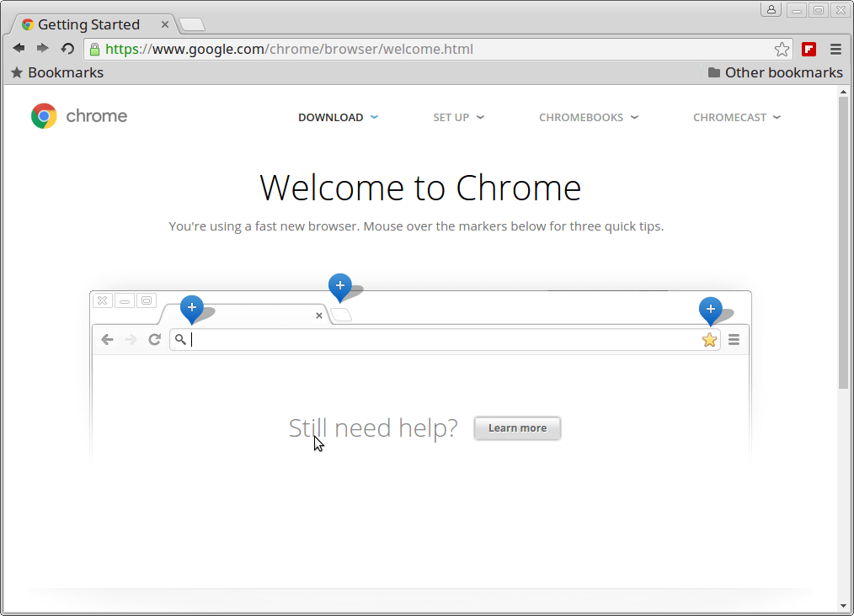Open the Flipboard extension icon
Screen dimensions: 854x616
(809, 49)
